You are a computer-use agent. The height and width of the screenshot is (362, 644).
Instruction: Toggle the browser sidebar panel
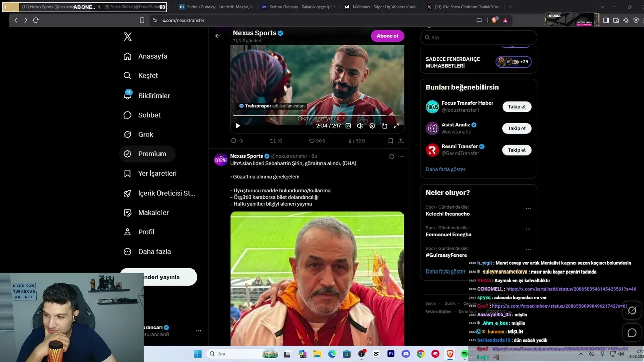coord(606,20)
